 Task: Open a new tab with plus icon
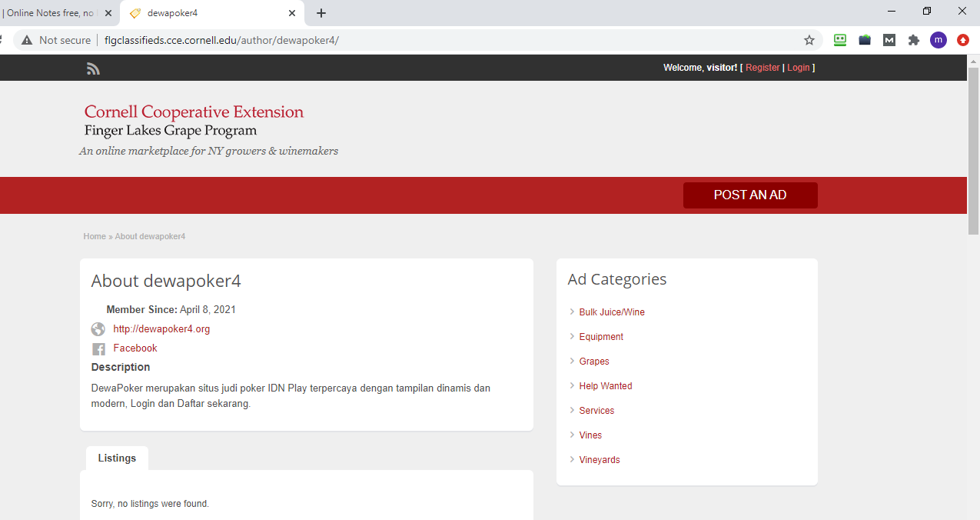[321, 13]
